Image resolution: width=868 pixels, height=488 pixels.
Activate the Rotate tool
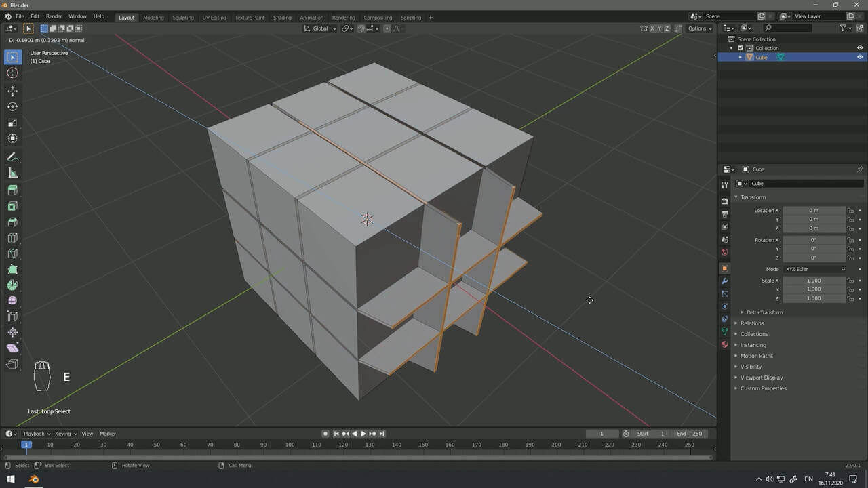click(x=12, y=107)
